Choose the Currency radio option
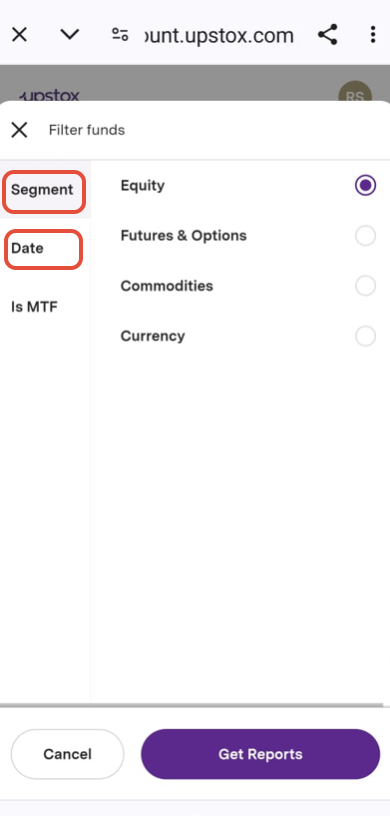390x816 pixels. click(x=366, y=336)
